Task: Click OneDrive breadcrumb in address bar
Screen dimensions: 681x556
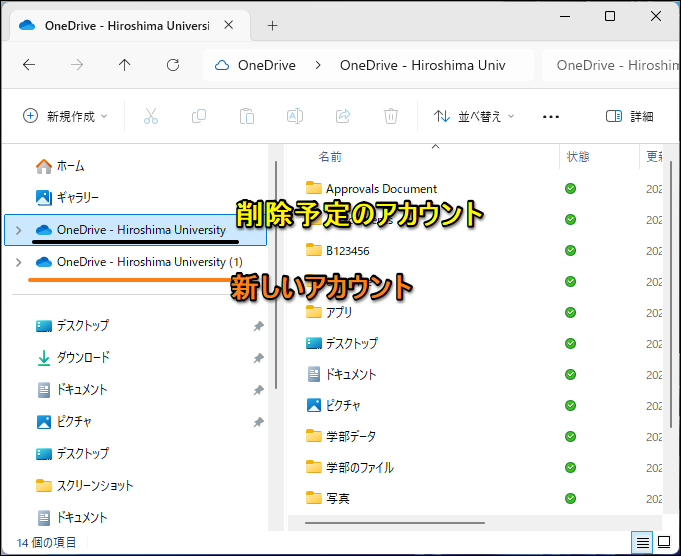Action: (267, 65)
